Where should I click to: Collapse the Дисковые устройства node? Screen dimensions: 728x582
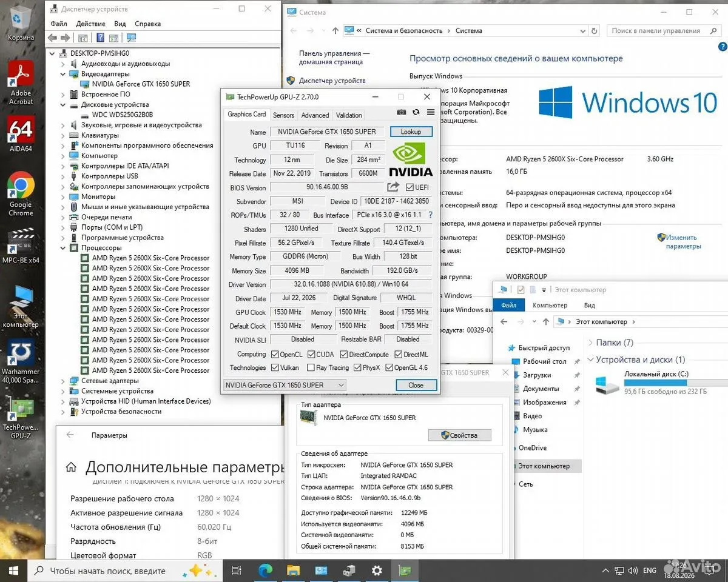[62, 105]
